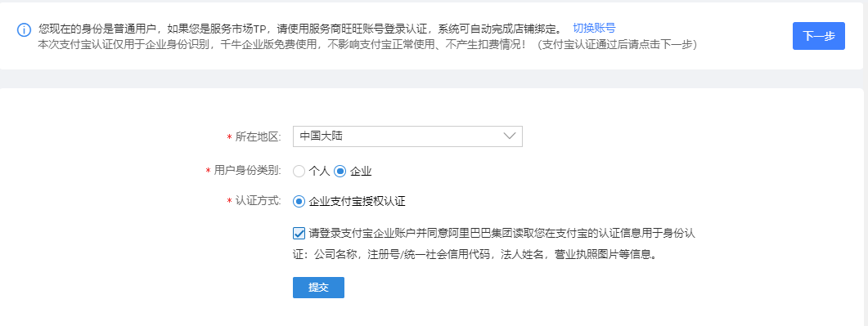Click the 企业支付宝授权认证 label text
The height and width of the screenshot is (326, 868).
coord(357,202)
